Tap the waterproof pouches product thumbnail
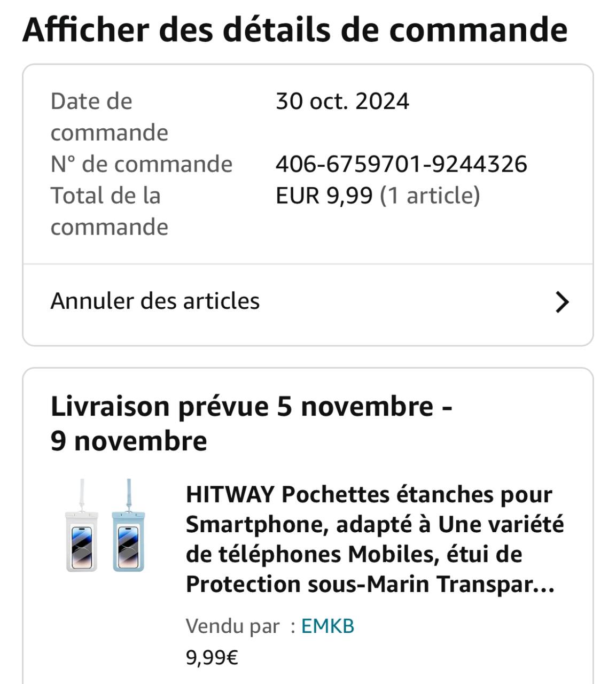Viewport: 616px width, 684px height. point(105,526)
